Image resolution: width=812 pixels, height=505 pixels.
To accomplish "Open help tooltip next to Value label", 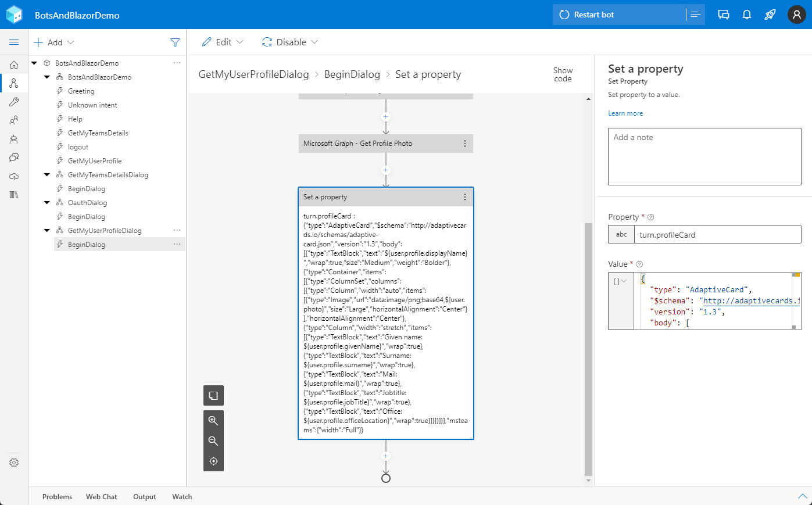I will (639, 264).
